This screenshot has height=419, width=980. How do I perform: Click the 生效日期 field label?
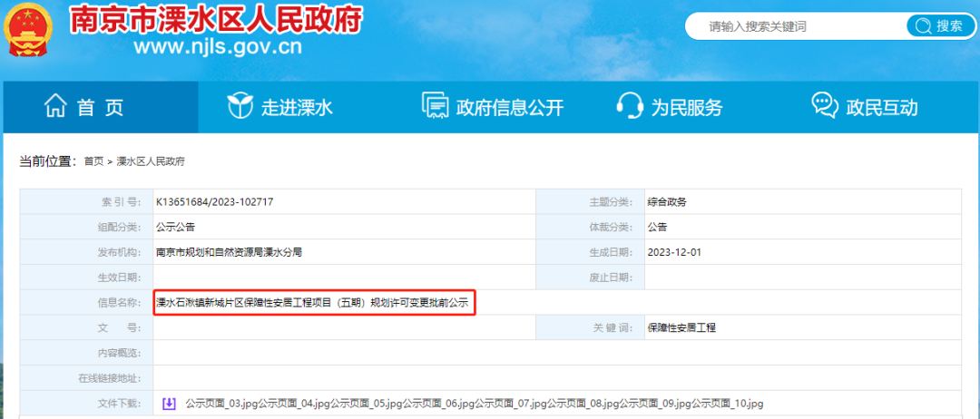tap(121, 278)
